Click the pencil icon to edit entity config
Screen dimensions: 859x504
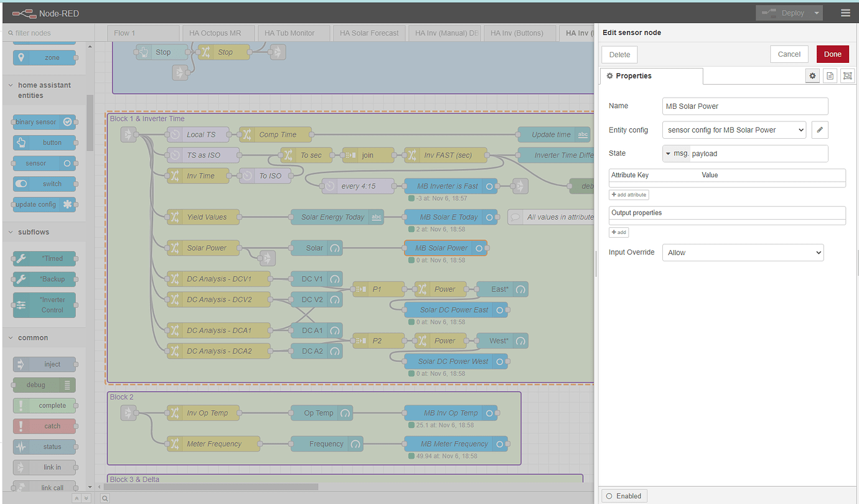[x=820, y=130]
